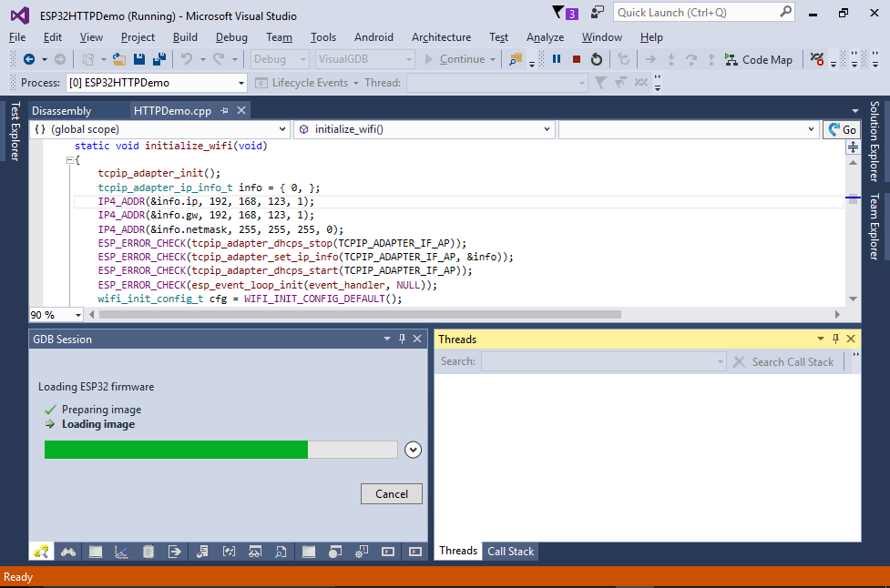This screenshot has height=588, width=890.
Task: Open the File menu
Action: (x=17, y=37)
